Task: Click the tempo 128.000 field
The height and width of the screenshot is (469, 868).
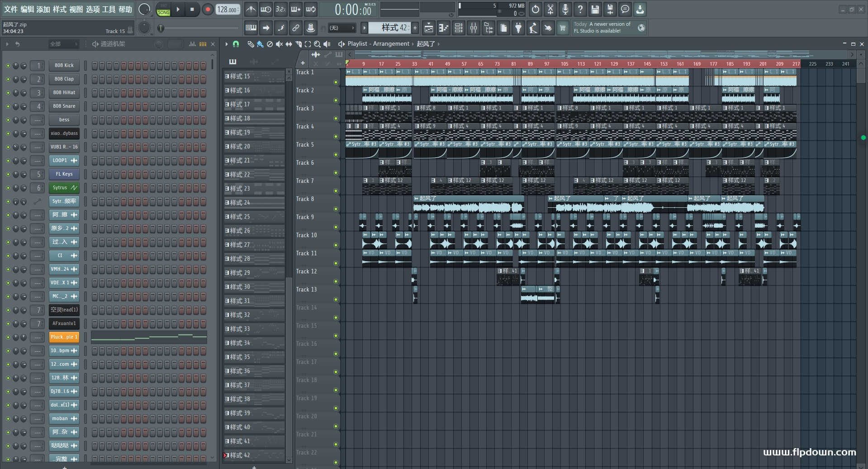Action: coord(228,10)
